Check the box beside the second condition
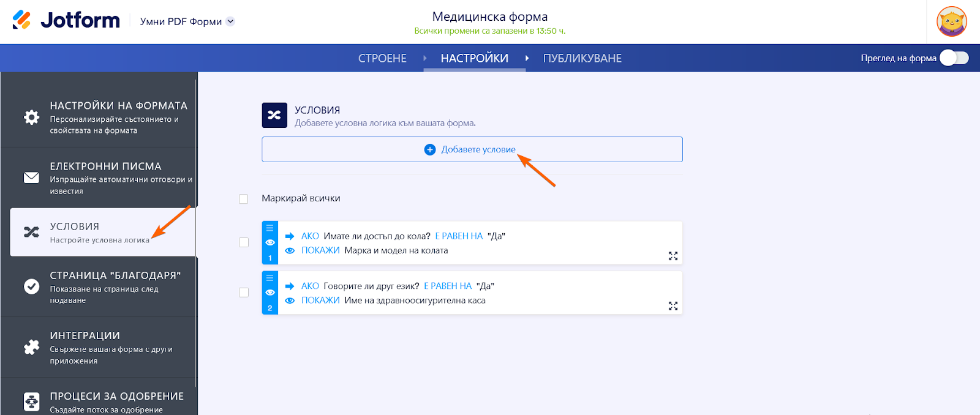Screen dimensions: 980x415 [244, 293]
